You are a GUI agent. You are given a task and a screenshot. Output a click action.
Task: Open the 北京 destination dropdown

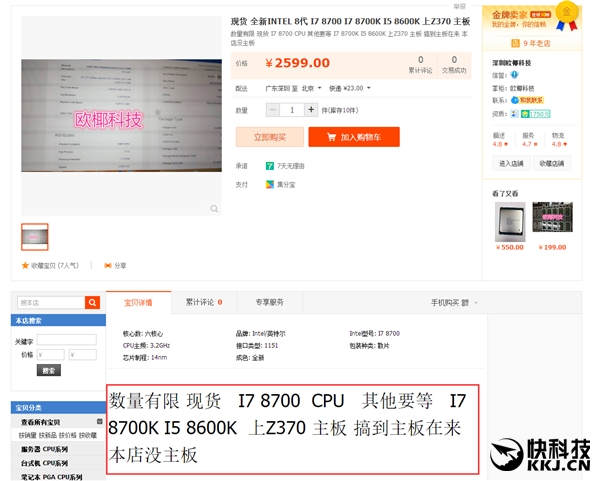tap(311, 88)
